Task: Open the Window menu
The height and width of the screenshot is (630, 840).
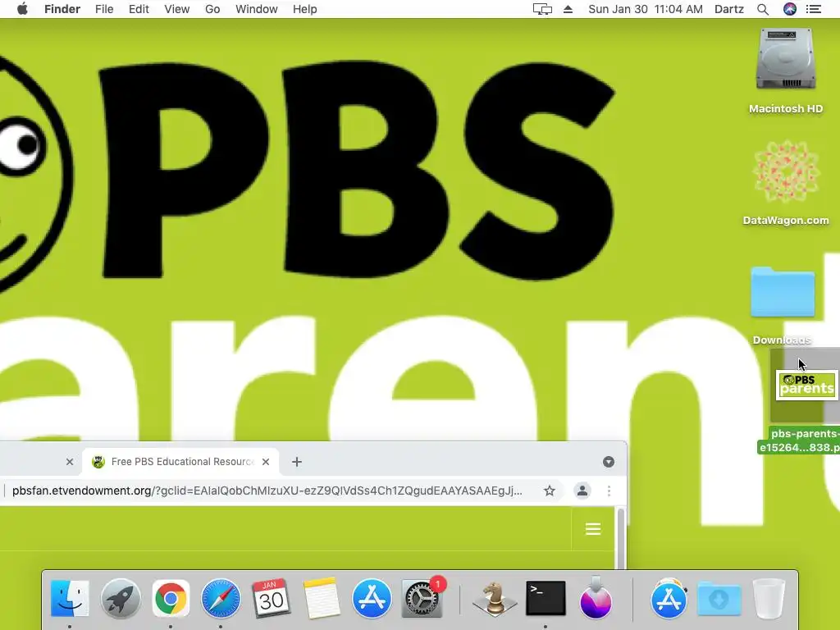Action: pyautogui.click(x=257, y=9)
